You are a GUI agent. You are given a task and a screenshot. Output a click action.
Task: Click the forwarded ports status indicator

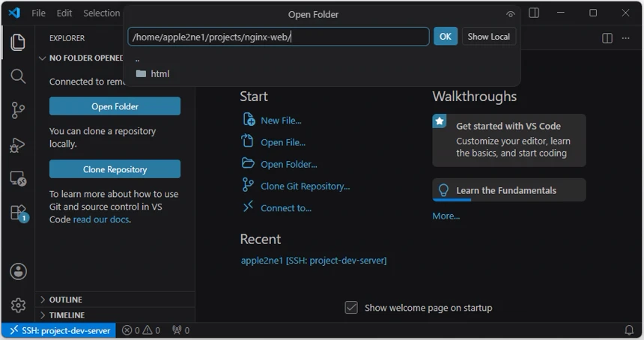click(x=180, y=330)
